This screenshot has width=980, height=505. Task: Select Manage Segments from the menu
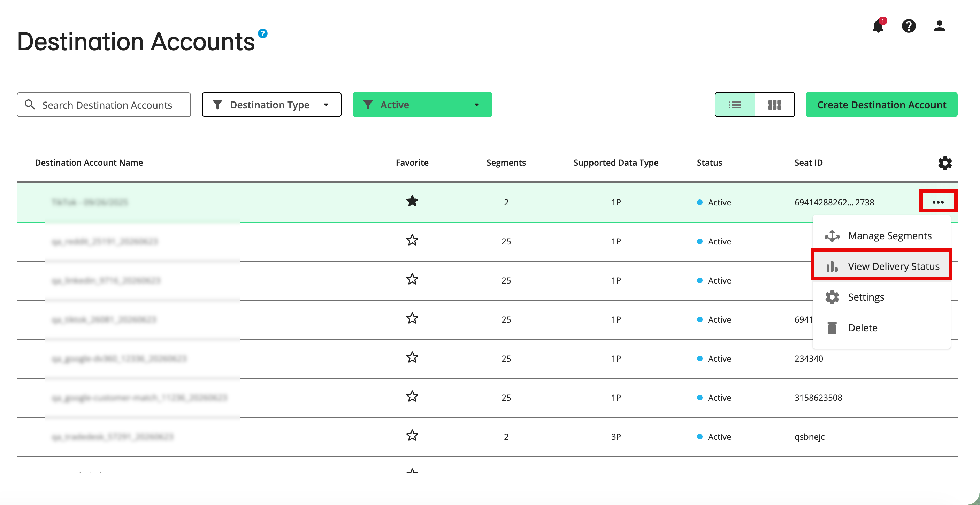pos(881,236)
